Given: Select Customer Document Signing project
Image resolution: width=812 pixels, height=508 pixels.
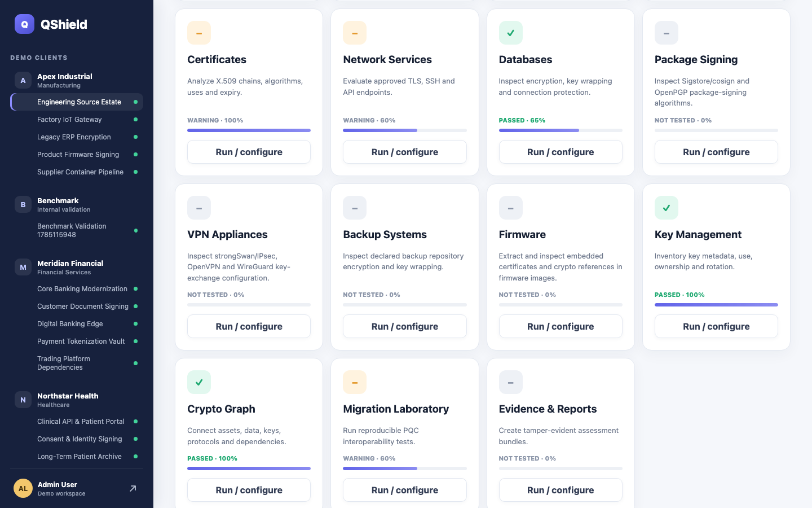Looking at the screenshot, I should (x=77, y=306).
